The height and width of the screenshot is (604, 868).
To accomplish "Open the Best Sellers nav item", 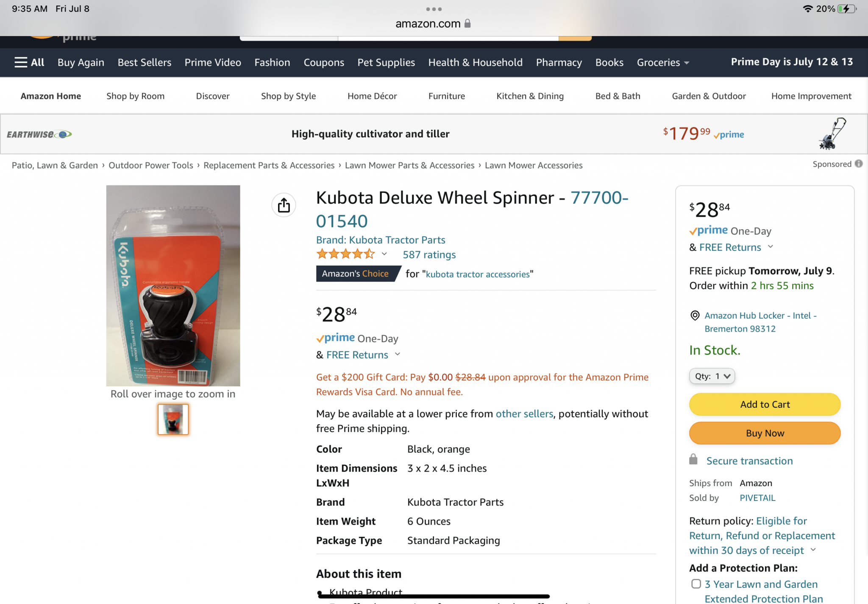I will [x=145, y=62].
